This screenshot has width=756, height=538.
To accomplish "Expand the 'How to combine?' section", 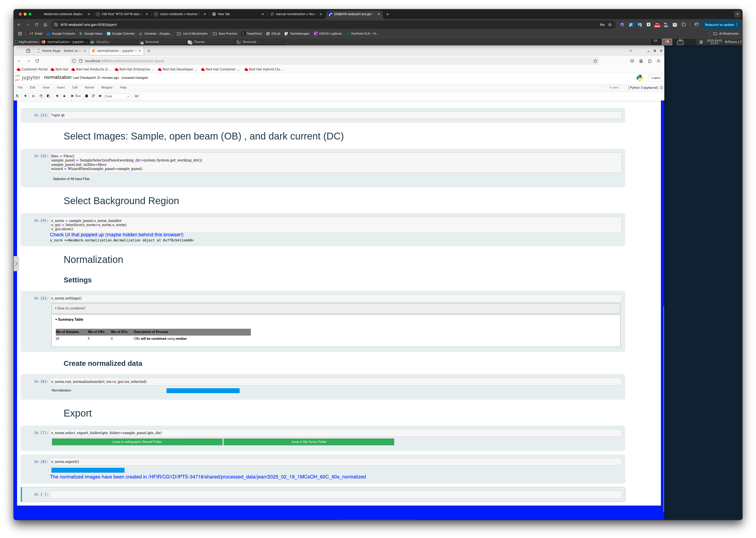I will tap(71, 309).
